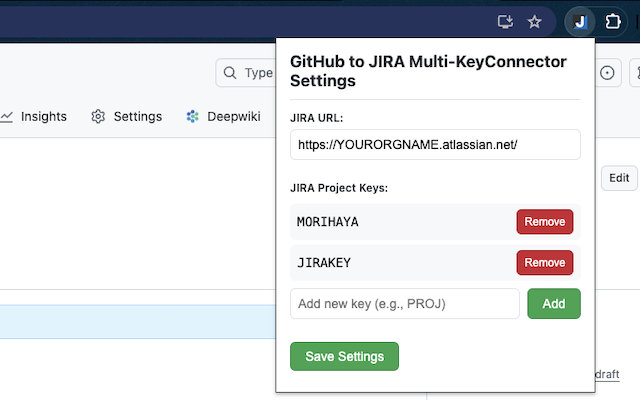
Task: Focus the Add new key input field
Action: tap(405, 304)
